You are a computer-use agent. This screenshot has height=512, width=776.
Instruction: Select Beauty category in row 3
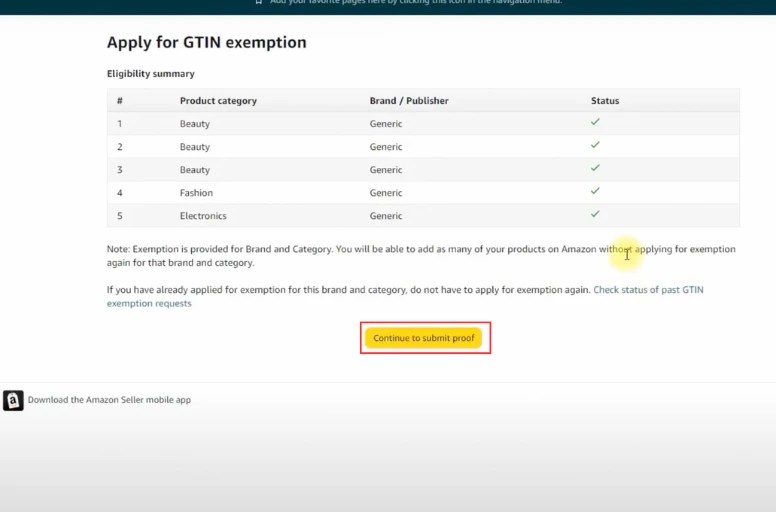pos(194,170)
